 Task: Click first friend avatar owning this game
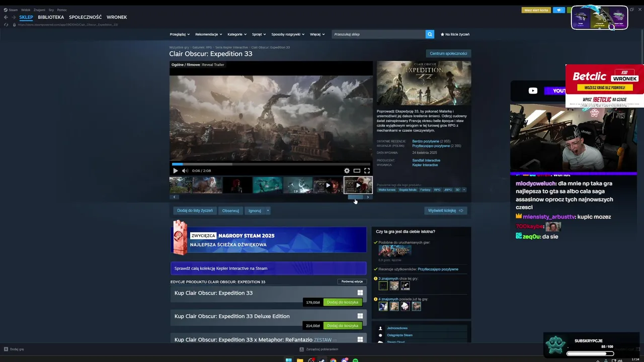click(x=383, y=306)
